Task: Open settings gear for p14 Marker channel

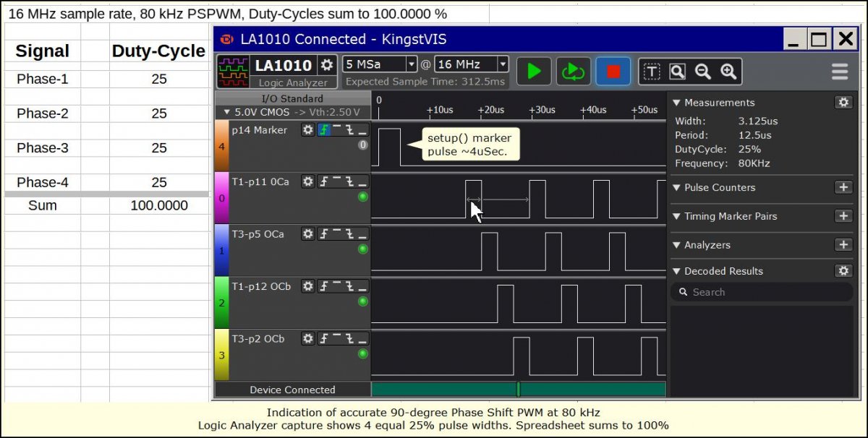Action: (x=308, y=130)
